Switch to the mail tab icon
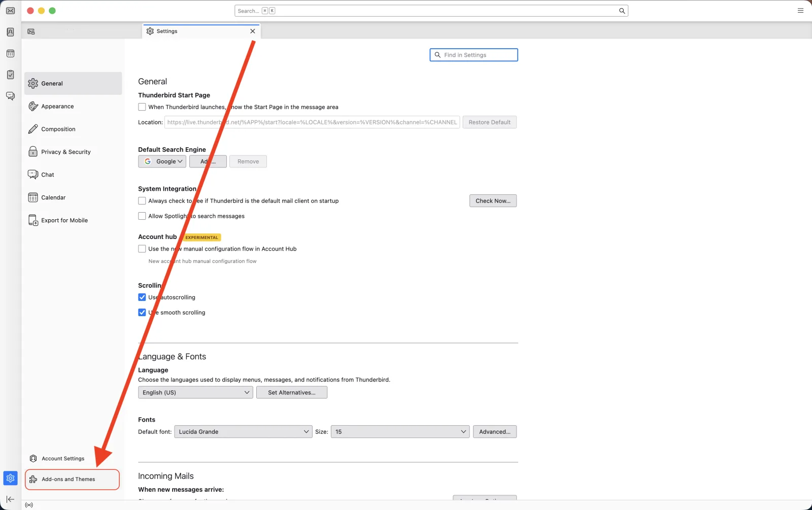 31,31
